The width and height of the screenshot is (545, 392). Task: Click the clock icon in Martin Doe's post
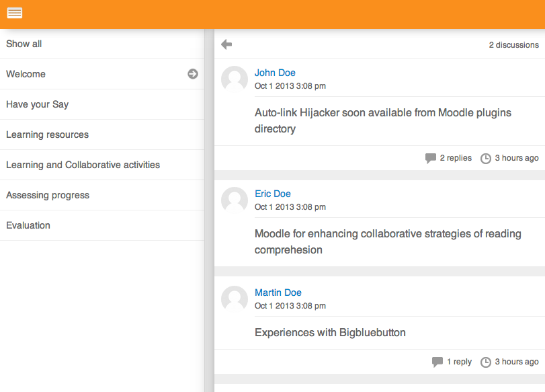coord(486,362)
